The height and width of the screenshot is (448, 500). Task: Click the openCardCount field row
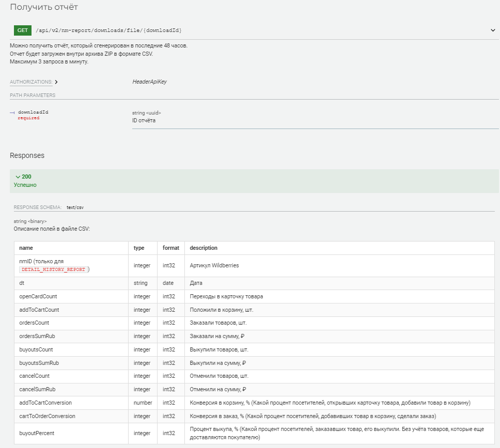[x=38, y=296]
